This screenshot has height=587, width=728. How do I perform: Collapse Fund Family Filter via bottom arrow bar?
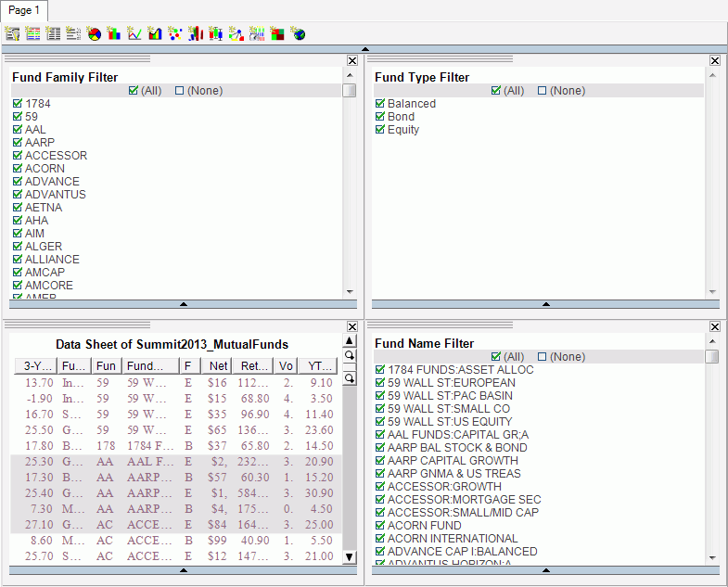pos(184,304)
